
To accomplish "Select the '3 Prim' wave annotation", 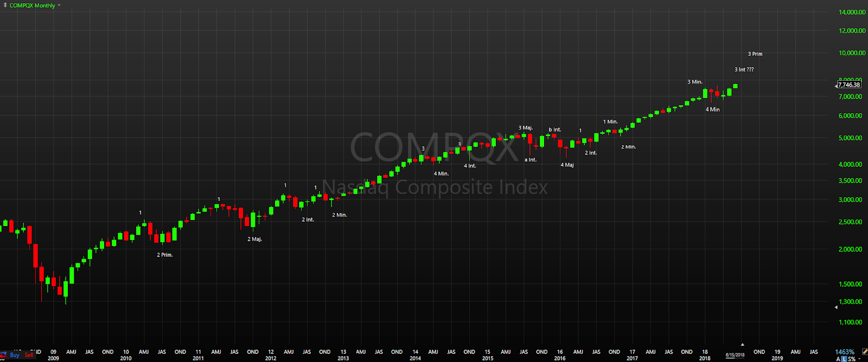I will tap(755, 54).
